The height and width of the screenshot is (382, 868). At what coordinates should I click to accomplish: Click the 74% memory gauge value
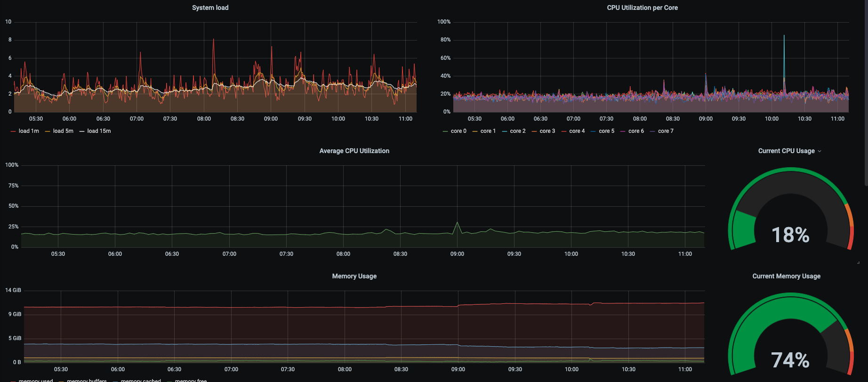(x=790, y=360)
